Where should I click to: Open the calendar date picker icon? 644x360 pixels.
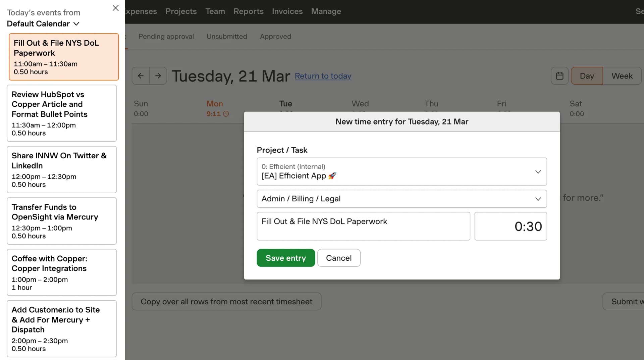coord(559,76)
